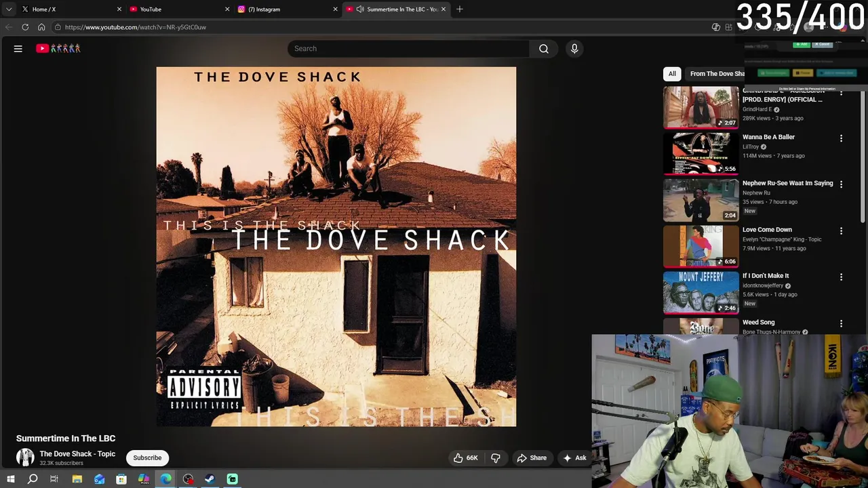
Task: Go back with the browser back arrow
Action: (9, 27)
